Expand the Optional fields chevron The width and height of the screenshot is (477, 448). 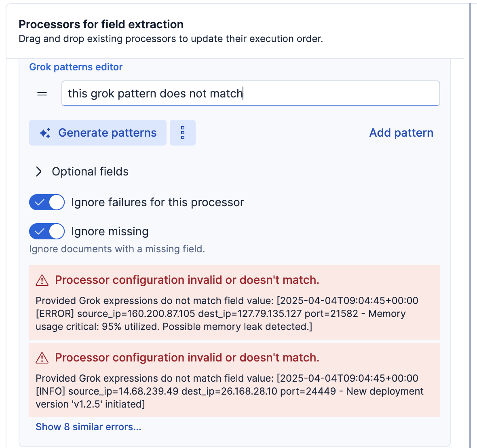pos(39,171)
